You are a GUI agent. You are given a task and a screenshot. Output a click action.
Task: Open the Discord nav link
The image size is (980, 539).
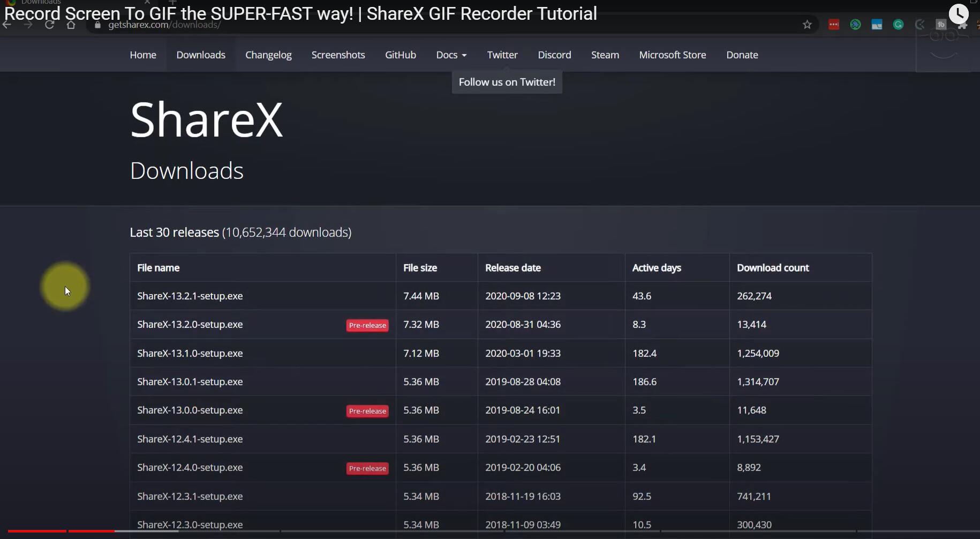[554, 55]
